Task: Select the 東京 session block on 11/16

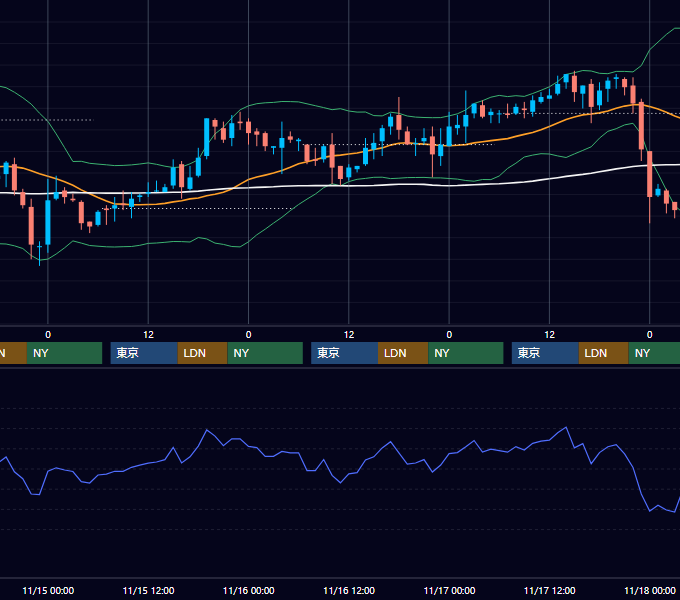Action: tap(344, 353)
